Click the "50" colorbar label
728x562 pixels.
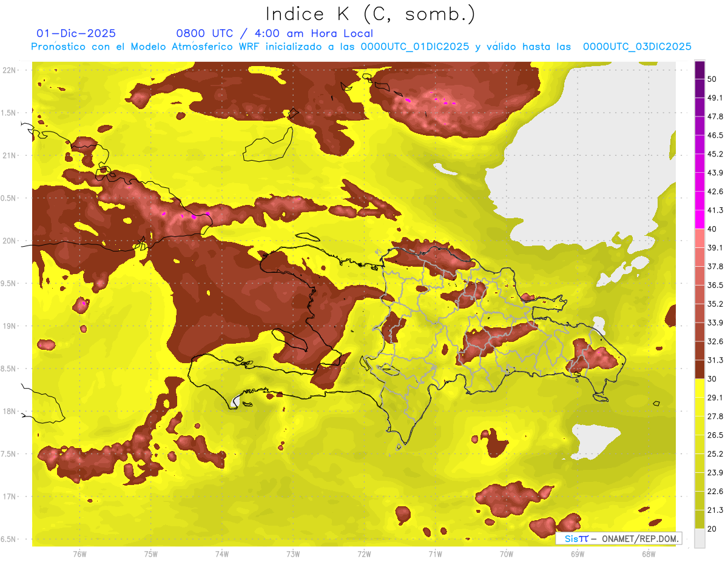click(x=712, y=79)
